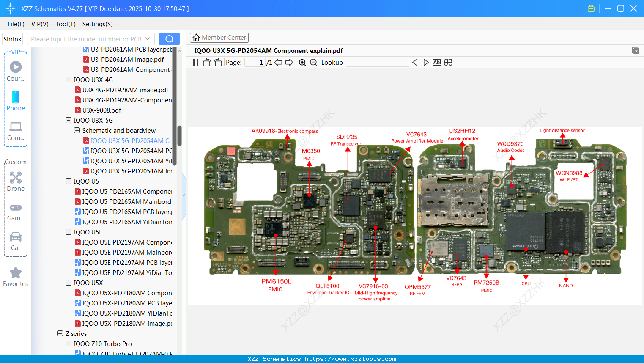Collapse the IQOO U5X node
The height and width of the screenshot is (363, 644).
(x=69, y=283)
